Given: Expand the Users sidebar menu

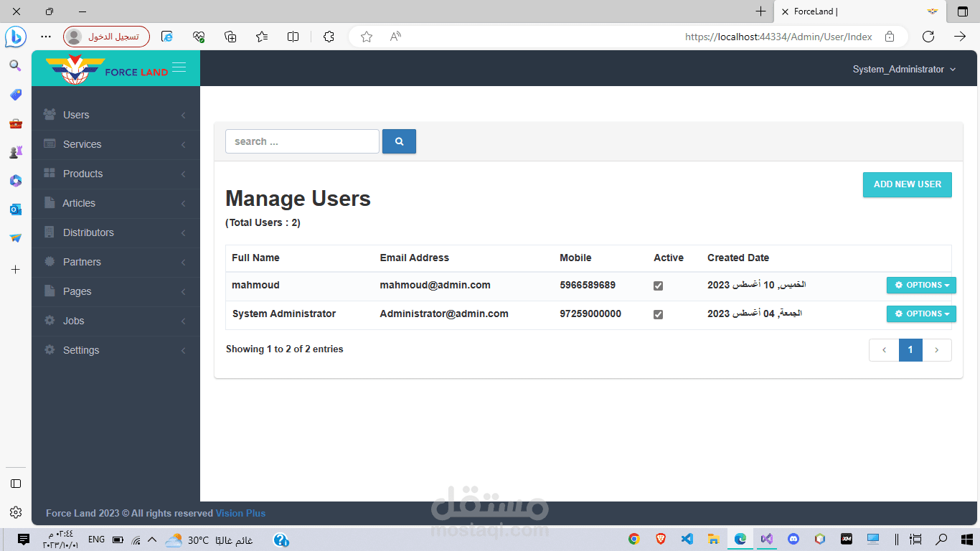Looking at the screenshot, I should click(116, 115).
